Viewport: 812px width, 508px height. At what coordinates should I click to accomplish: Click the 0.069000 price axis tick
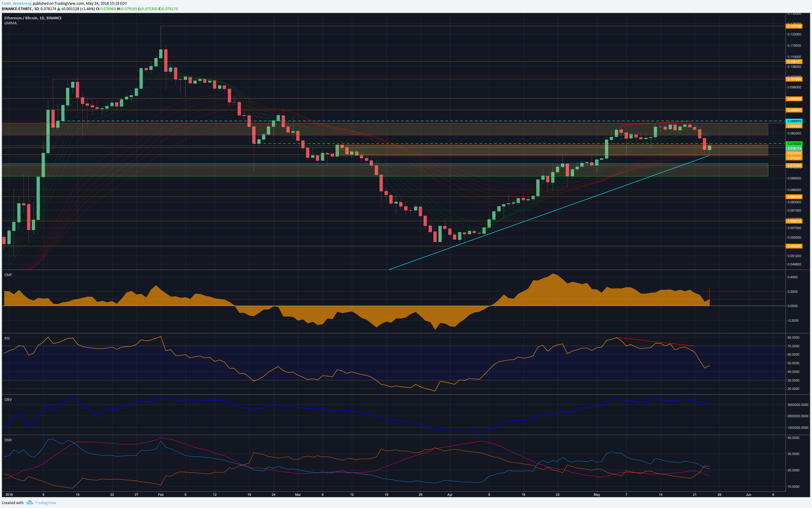(794, 178)
